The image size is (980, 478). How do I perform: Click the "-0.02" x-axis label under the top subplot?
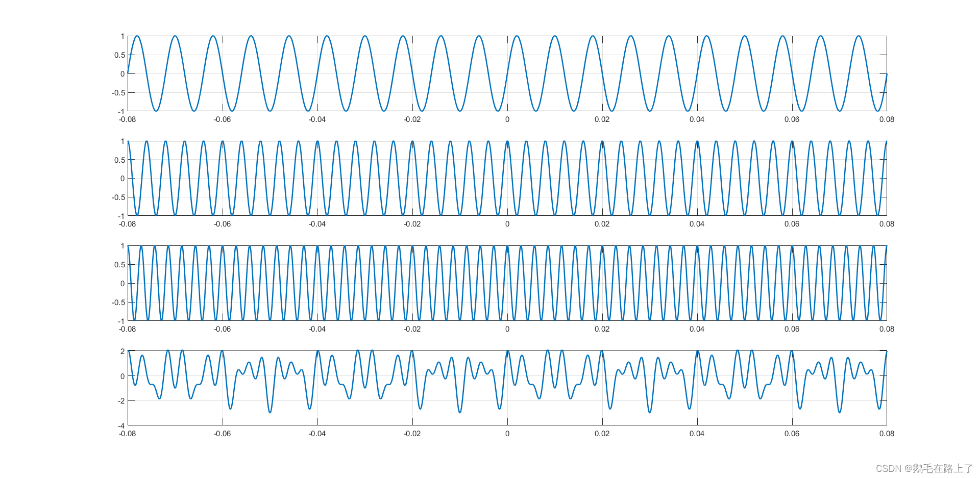coord(412,119)
